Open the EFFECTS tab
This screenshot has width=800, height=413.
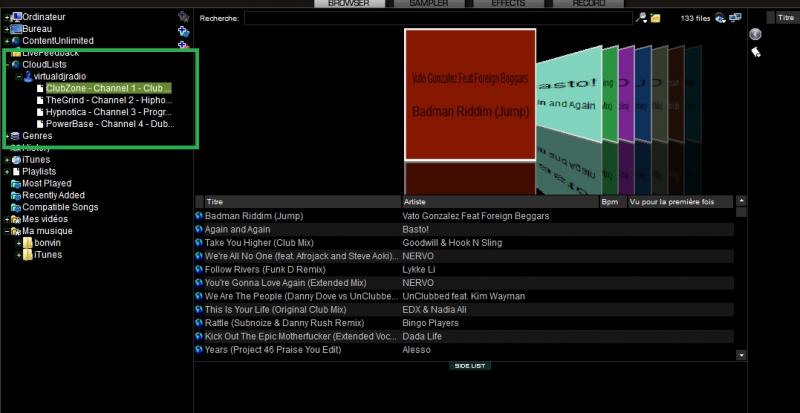(x=508, y=4)
